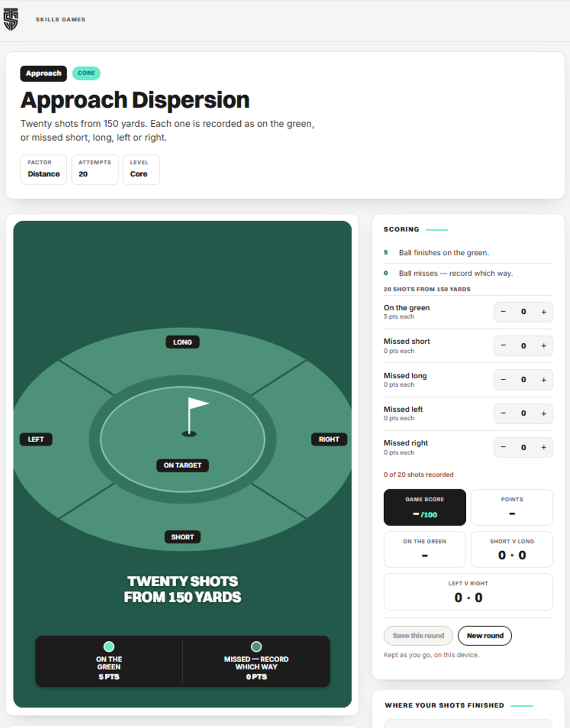
Task: Select the LEFT zone on the diagram
Action: click(x=36, y=439)
